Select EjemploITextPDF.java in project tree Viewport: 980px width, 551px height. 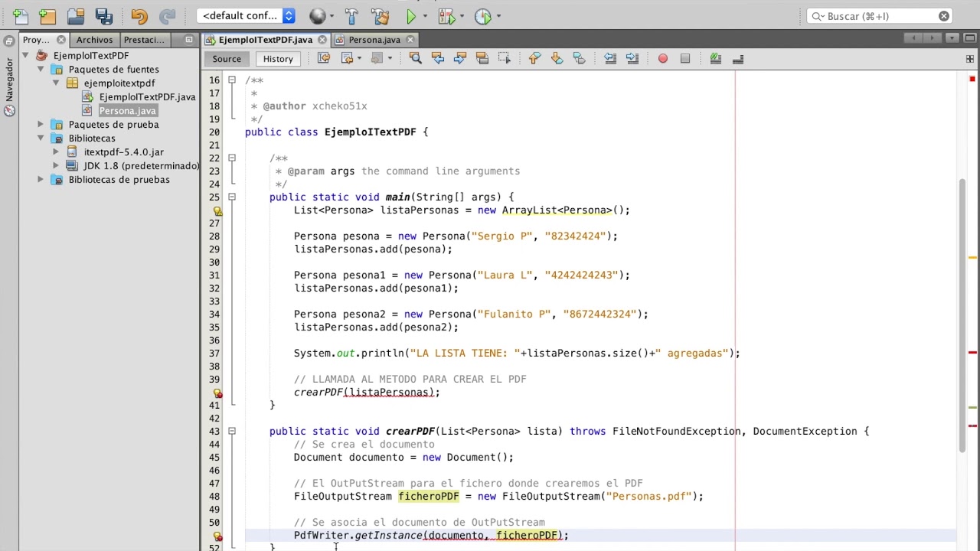(147, 96)
